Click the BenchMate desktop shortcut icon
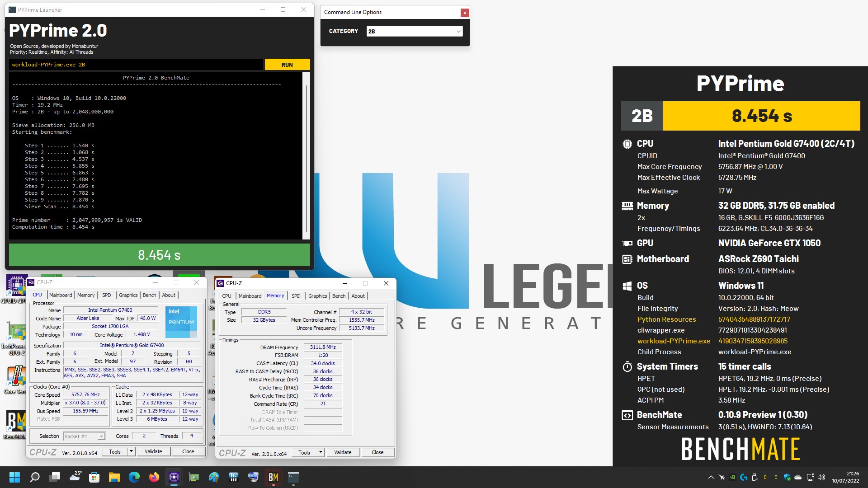The image size is (868, 488). tap(15, 424)
